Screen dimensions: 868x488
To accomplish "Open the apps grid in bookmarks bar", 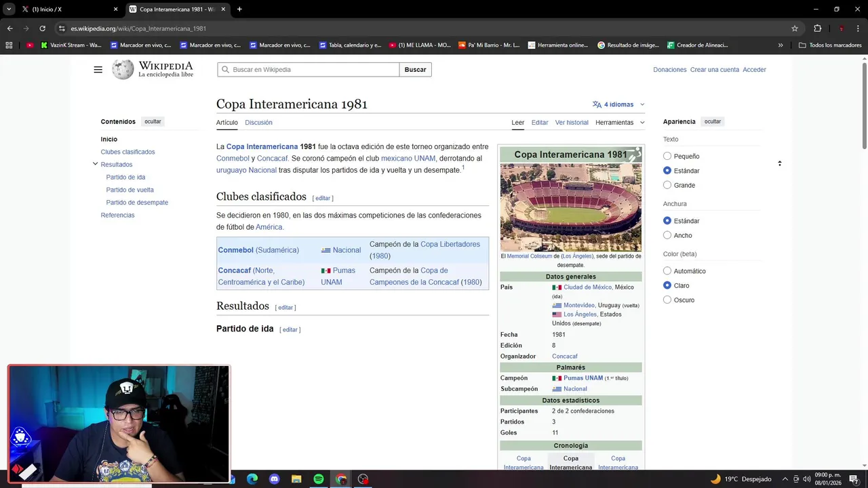I will (9, 45).
